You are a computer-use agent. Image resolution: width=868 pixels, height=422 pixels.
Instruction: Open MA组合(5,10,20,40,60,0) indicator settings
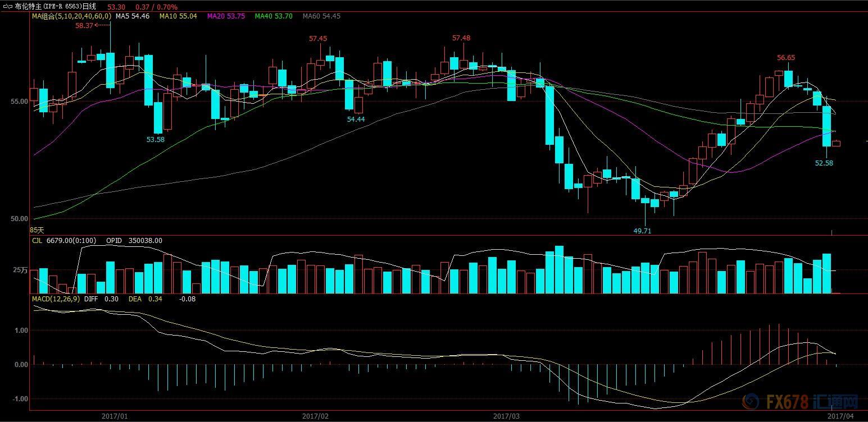click(x=71, y=16)
